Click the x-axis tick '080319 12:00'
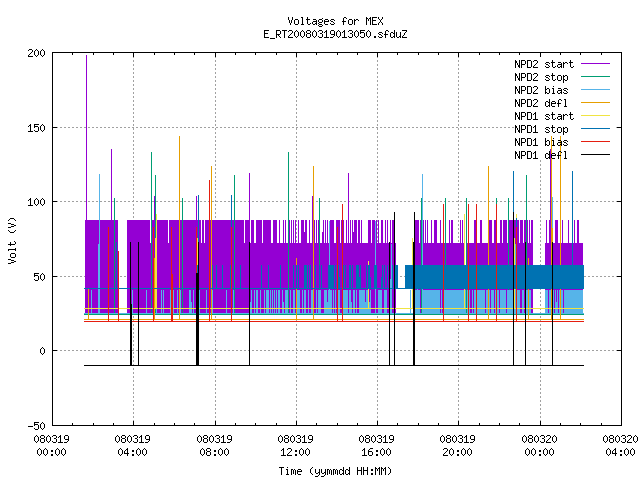The image size is (640, 480). point(296,446)
